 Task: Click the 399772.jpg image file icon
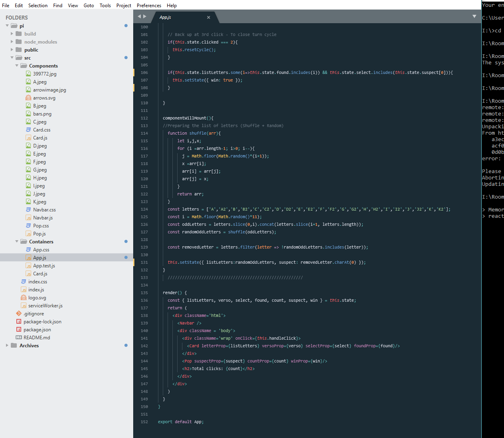[28, 74]
